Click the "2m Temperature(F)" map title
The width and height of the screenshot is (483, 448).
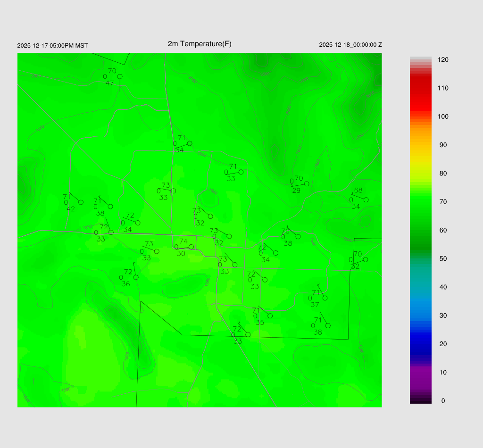(200, 44)
